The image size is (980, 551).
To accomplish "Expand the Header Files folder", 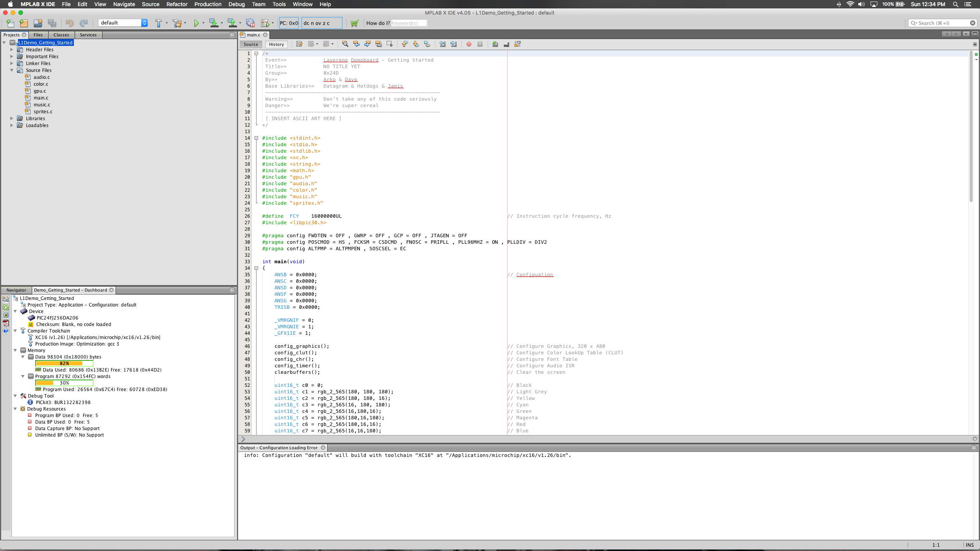I will point(12,50).
